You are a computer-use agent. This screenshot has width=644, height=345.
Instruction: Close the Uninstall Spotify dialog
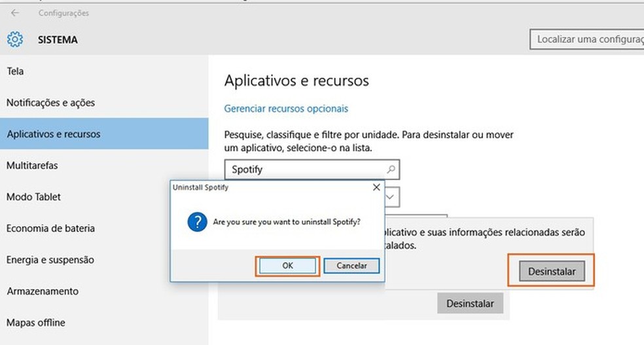tap(376, 187)
